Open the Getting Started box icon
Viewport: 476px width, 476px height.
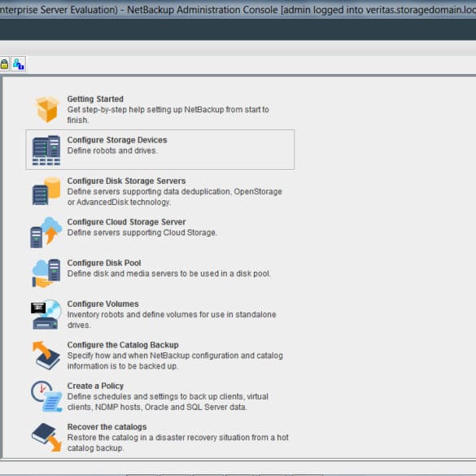point(46,109)
